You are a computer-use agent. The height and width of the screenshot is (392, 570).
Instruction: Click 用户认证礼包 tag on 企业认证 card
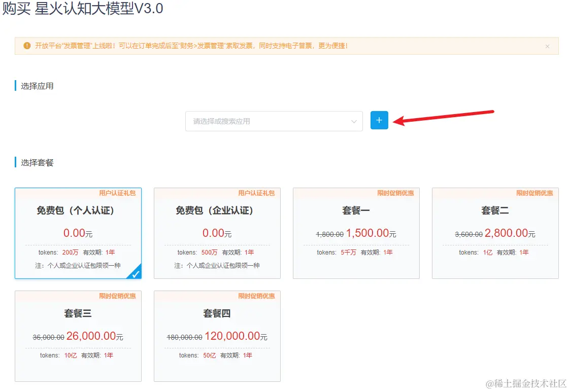tap(257, 193)
